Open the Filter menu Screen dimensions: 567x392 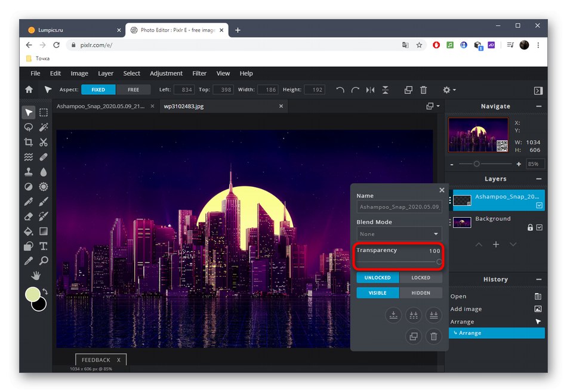coord(199,73)
